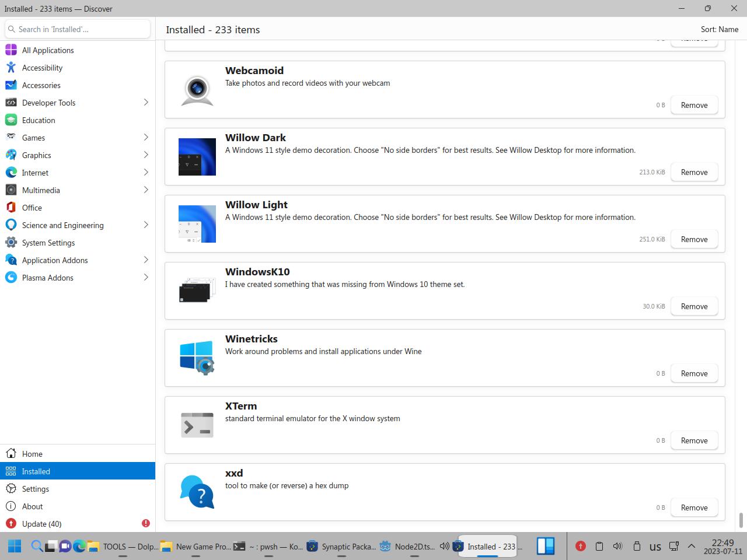Screen dimensions: 747x560
Task: Open the Windows start menu icon in taskbar
Action: [15, 546]
